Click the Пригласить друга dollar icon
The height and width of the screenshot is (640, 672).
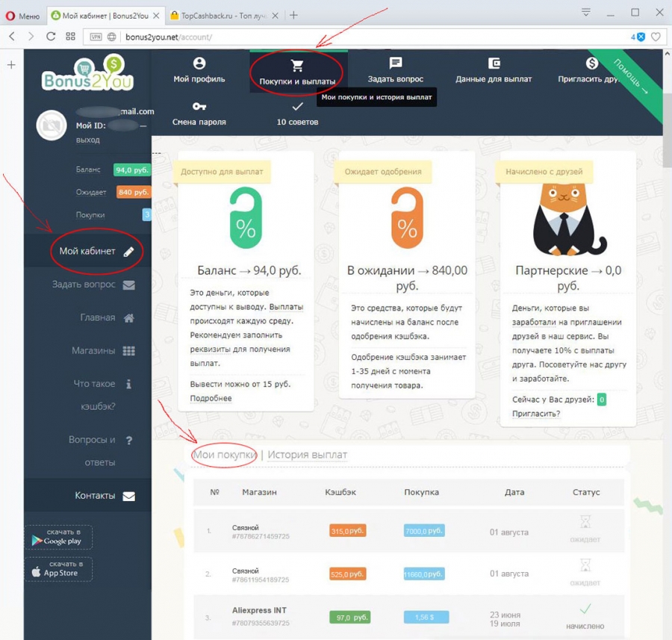(x=592, y=63)
